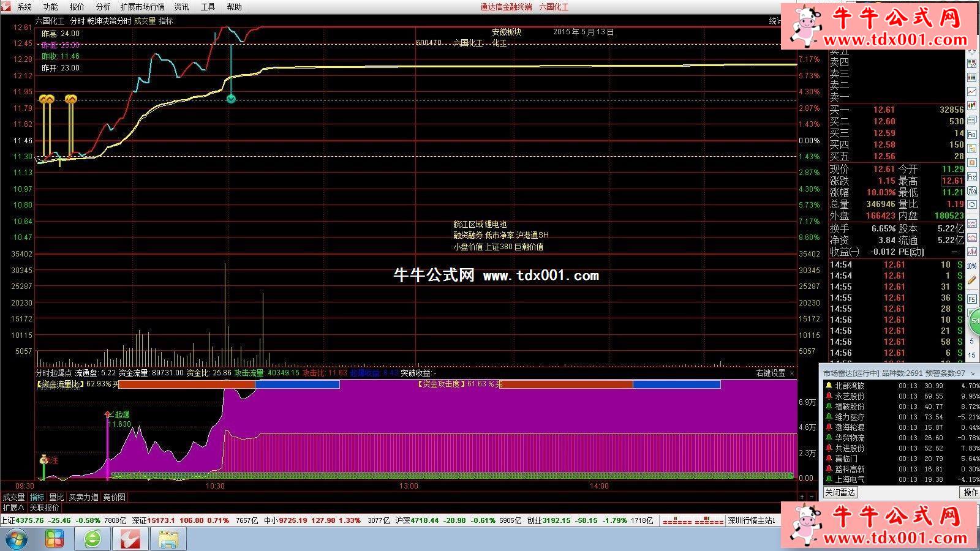The width and height of the screenshot is (980, 551).
Task: Open the green browser taskbar icon
Action: 92,539
